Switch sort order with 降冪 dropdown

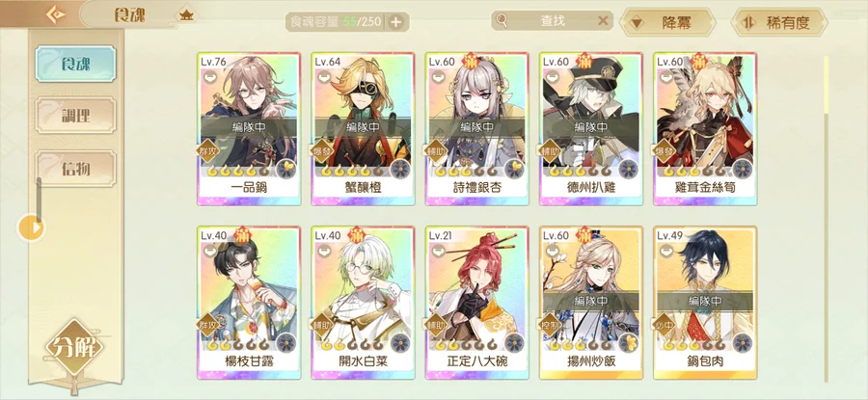coord(667,23)
